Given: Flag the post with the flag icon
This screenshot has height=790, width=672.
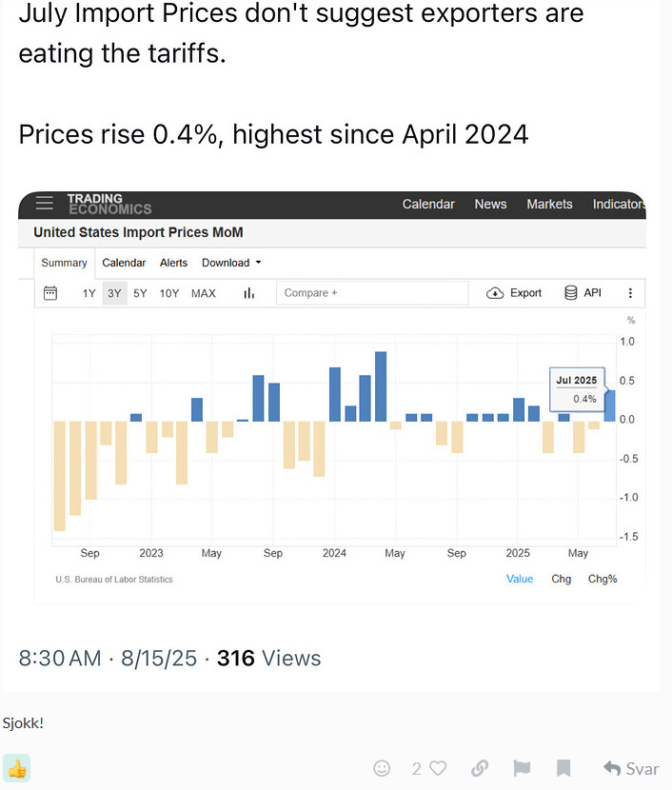Looking at the screenshot, I should [x=522, y=768].
